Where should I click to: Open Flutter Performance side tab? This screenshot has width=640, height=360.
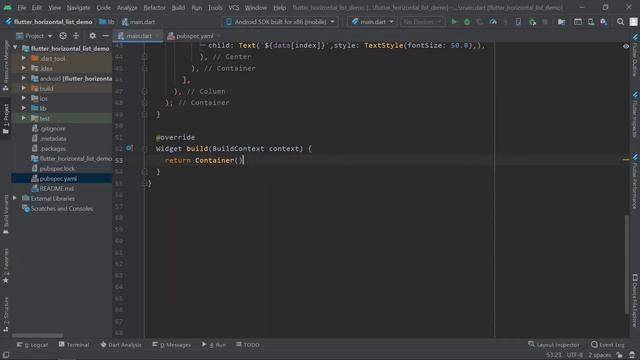click(x=635, y=182)
